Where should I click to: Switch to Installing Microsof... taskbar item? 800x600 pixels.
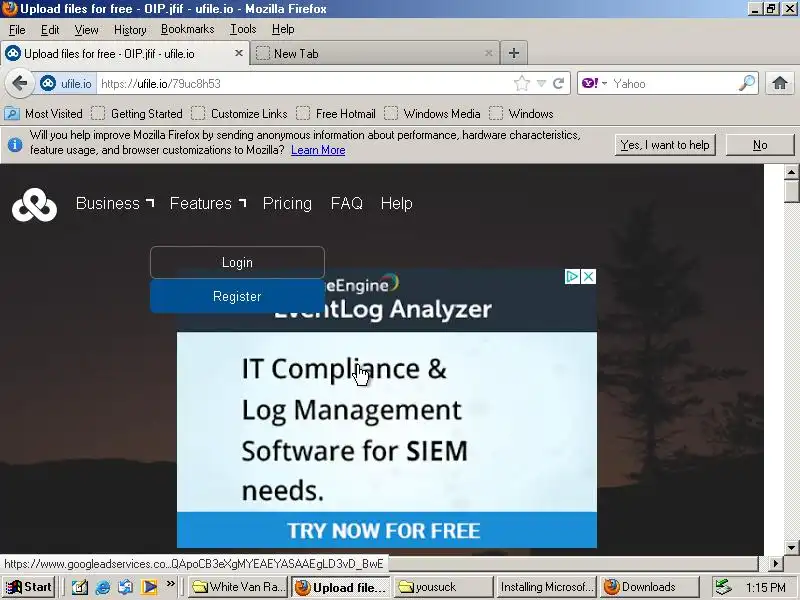pyautogui.click(x=547, y=587)
